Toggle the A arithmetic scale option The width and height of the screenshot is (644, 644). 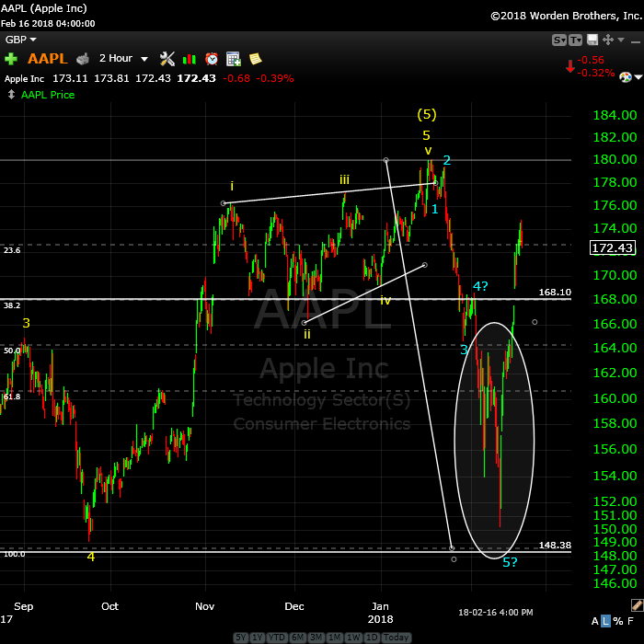point(594,621)
